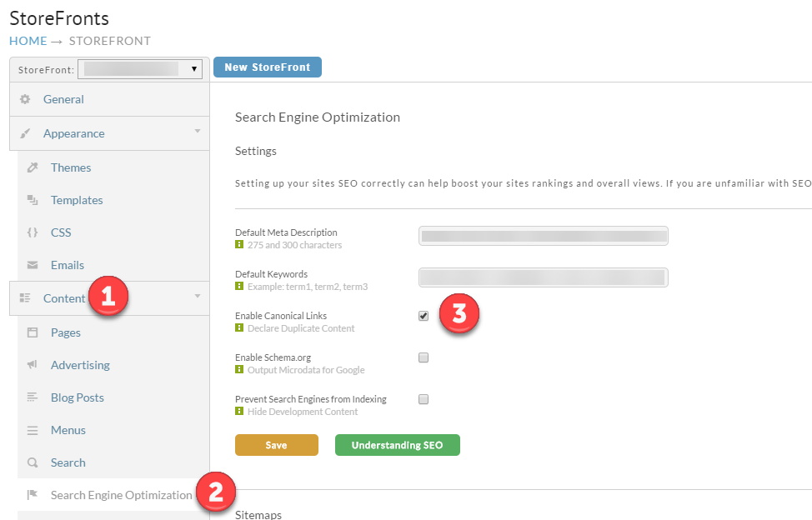The width and height of the screenshot is (812, 520).
Task: Click the Understanding SEO button
Action: [x=397, y=445]
